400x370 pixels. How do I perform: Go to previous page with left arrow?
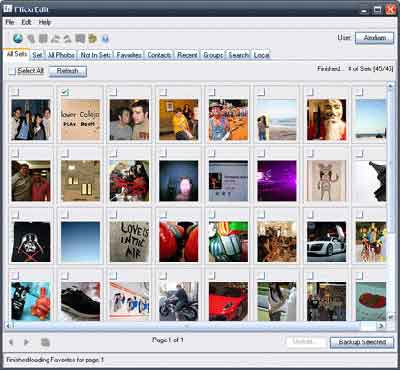(11, 342)
